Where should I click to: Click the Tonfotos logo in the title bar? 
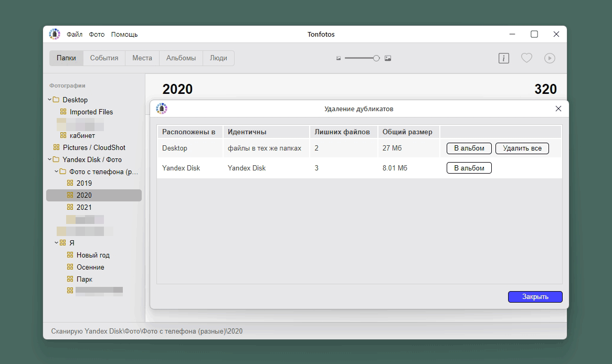pyautogui.click(x=55, y=34)
